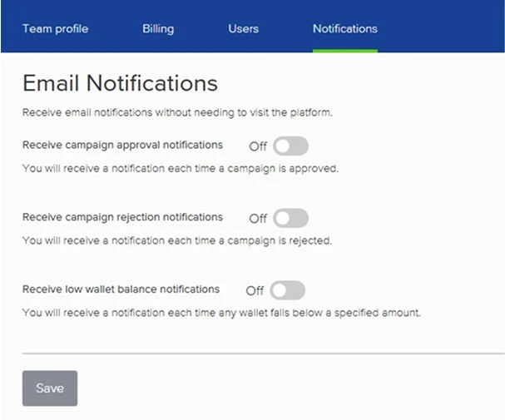Image resolution: width=505 pixels, height=420 pixels.
Task: Click the Off label beside campaign approval
Action: (258, 146)
